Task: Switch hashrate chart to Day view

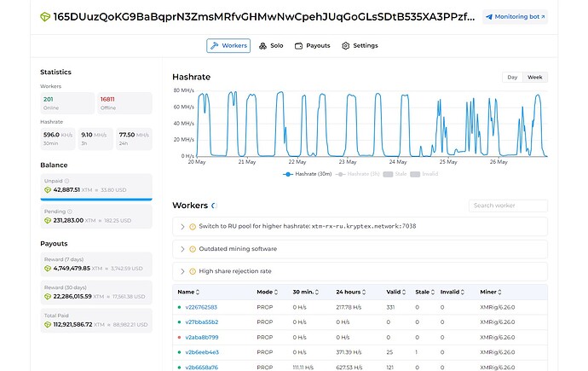Action: 512,78
